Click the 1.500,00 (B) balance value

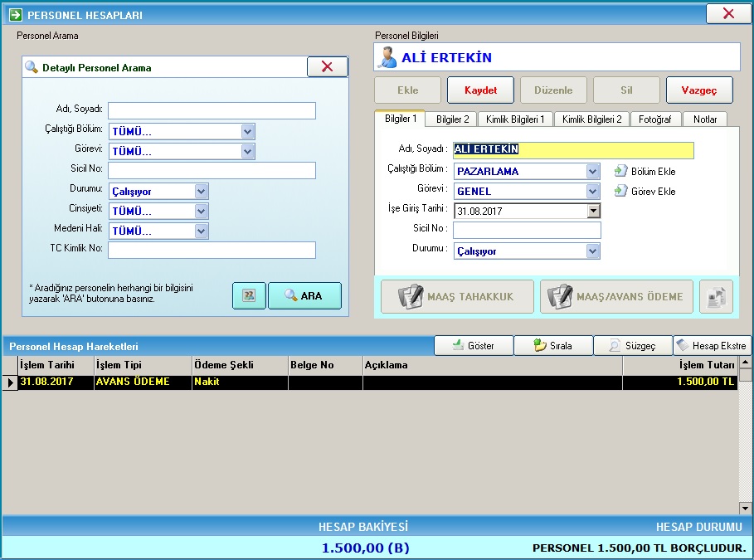tap(365, 548)
